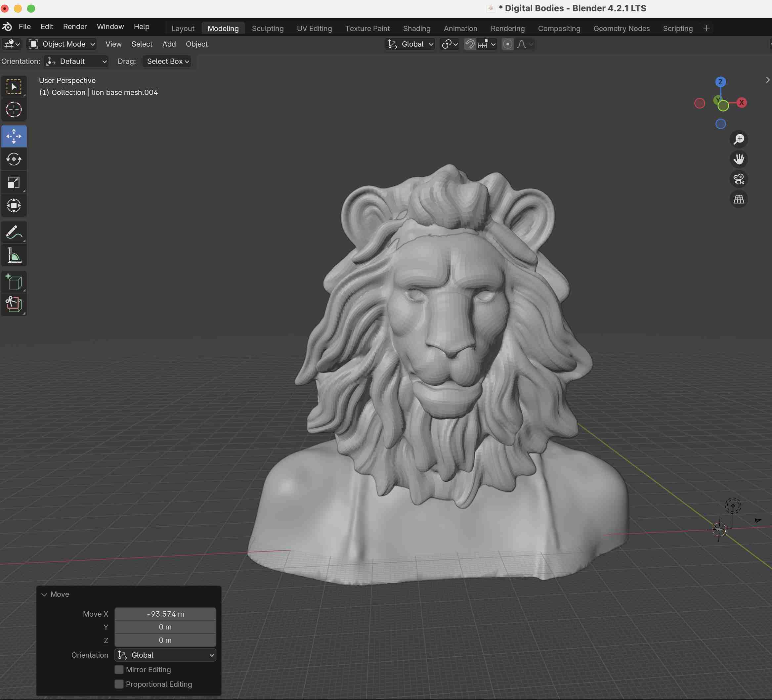Viewport: 772px width, 700px height.
Task: Collapse the Move operator panel
Action: (44, 594)
